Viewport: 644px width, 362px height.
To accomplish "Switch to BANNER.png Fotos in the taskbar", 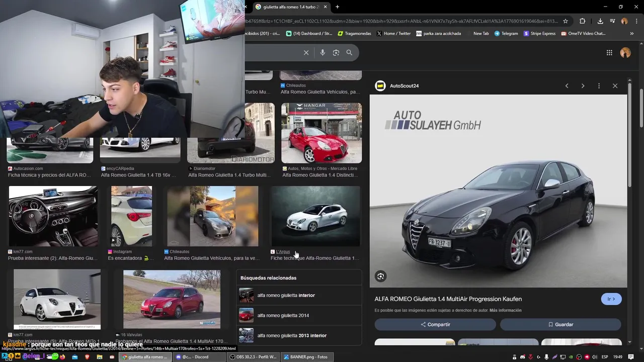I will coord(306,357).
